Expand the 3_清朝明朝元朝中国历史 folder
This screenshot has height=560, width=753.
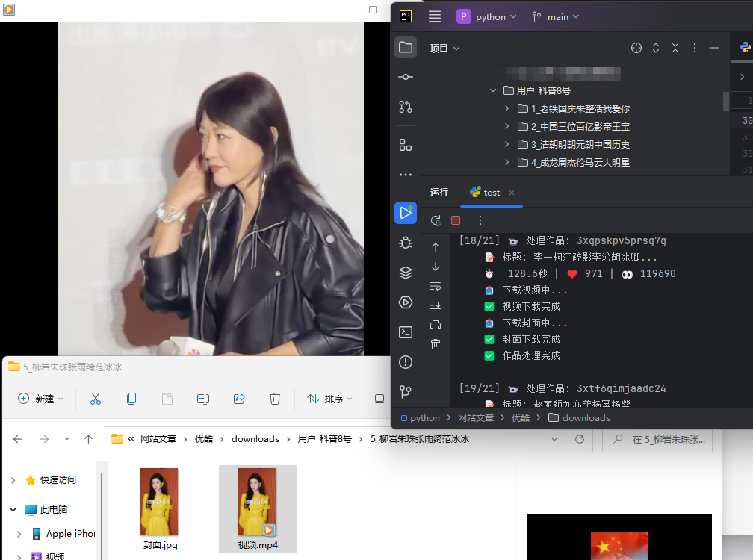507,144
